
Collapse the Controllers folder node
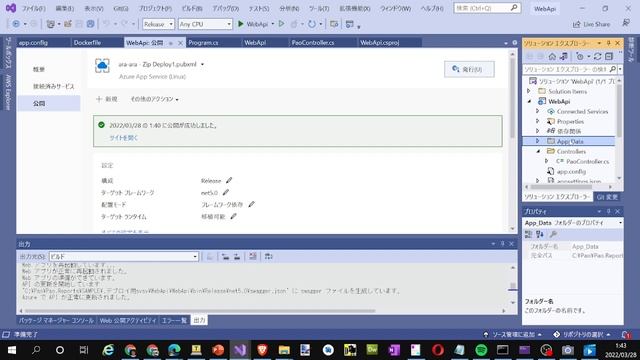pos(538,151)
